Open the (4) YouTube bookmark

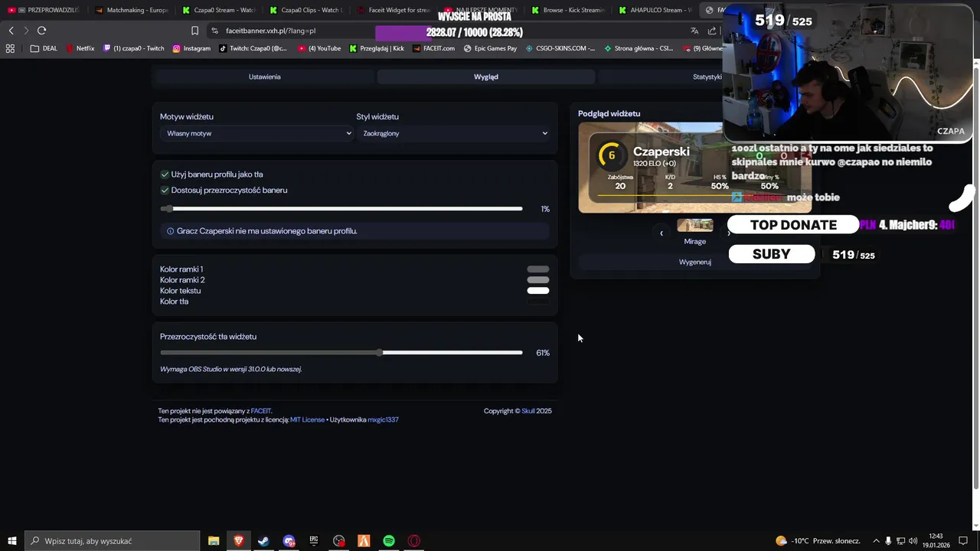[319, 48]
